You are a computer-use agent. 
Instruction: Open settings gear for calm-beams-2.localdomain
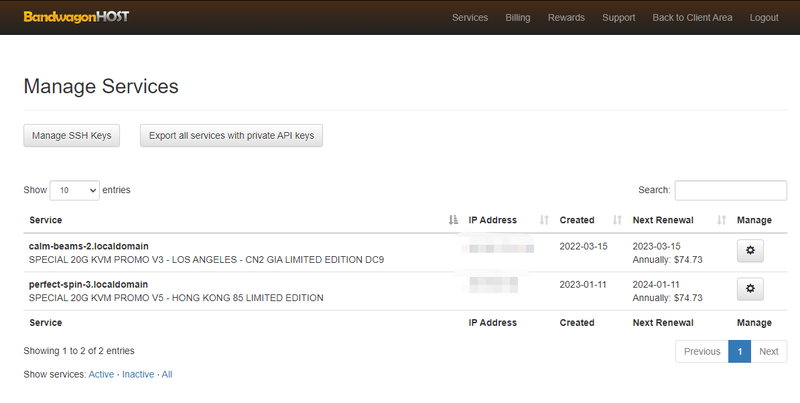point(750,250)
